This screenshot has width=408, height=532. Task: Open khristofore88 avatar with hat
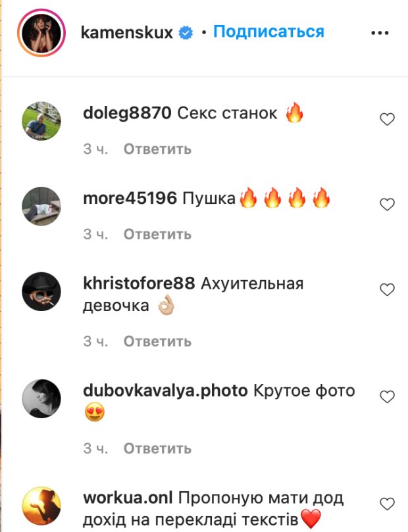coord(41,291)
